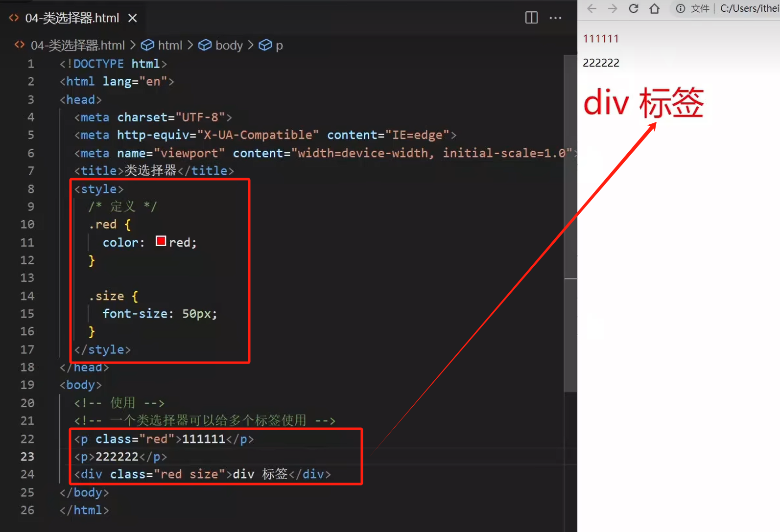Viewport: 780px width, 532px height.
Task: Split the editor to the right
Action: 531,18
